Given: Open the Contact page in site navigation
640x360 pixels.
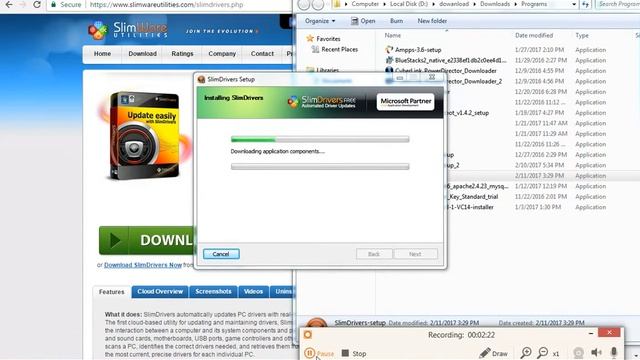Looking at the screenshot, I should point(262,54).
